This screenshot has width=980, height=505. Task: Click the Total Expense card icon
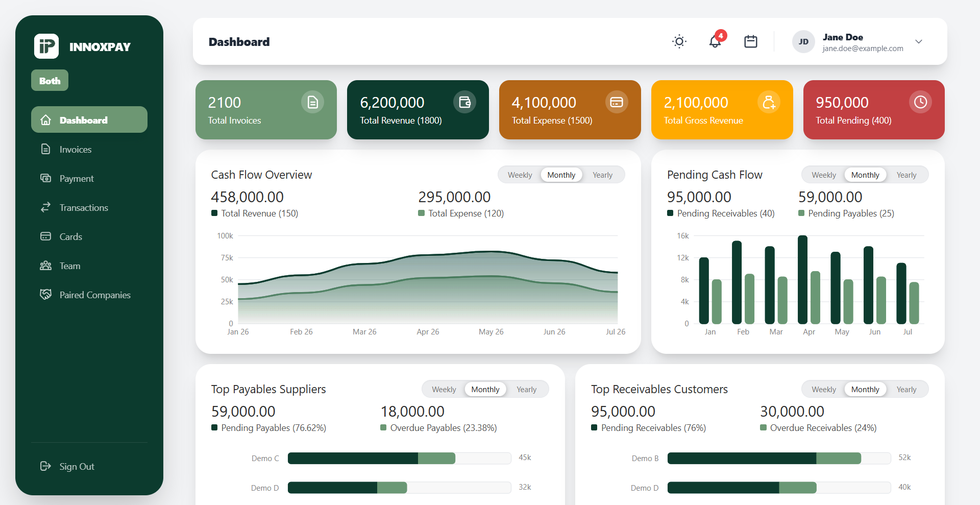click(617, 102)
